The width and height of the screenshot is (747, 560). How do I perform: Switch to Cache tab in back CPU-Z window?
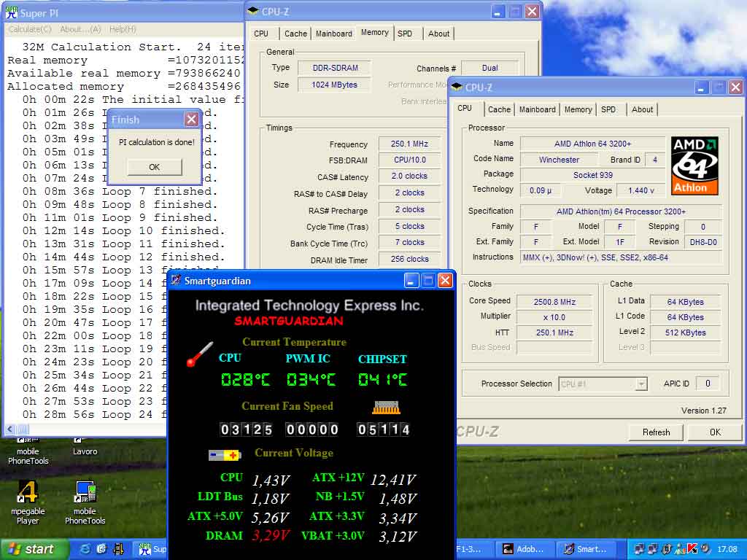[295, 34]
